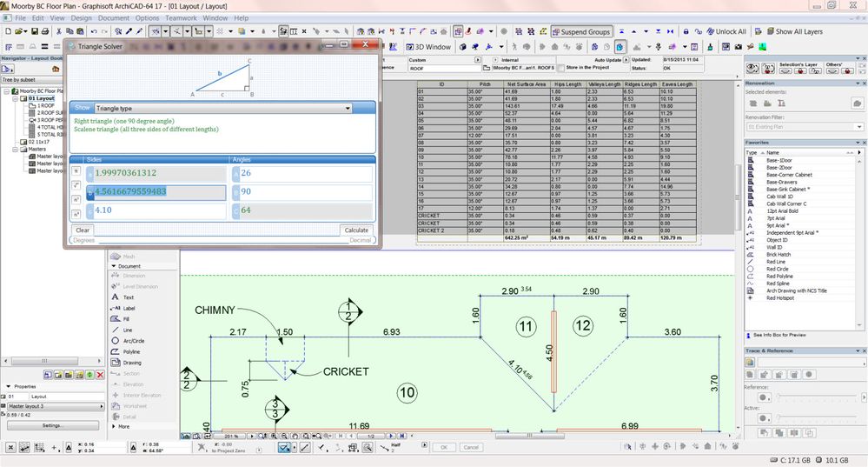Toggle the Suspend Groups button
868x467 pixels.
[x=581, y=32]
